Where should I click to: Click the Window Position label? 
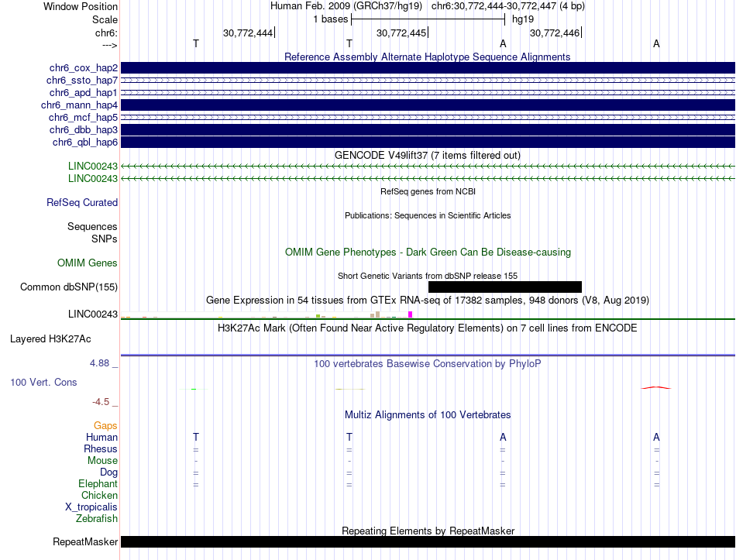tap(81, 6)
